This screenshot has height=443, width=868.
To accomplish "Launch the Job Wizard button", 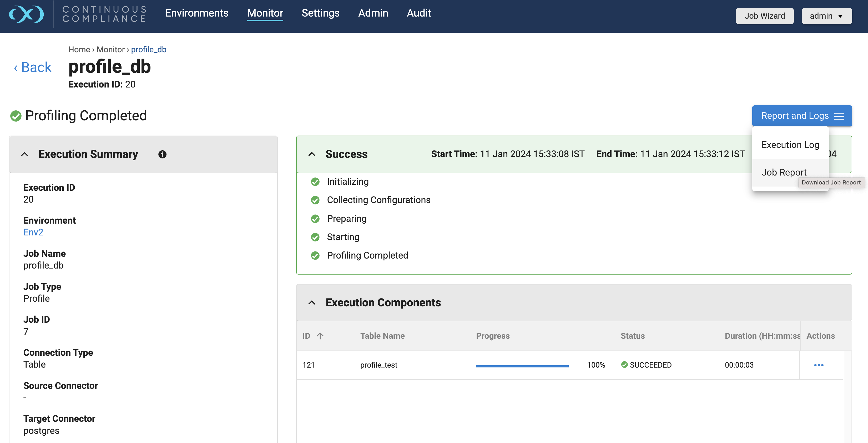I will tap(764, 16).
